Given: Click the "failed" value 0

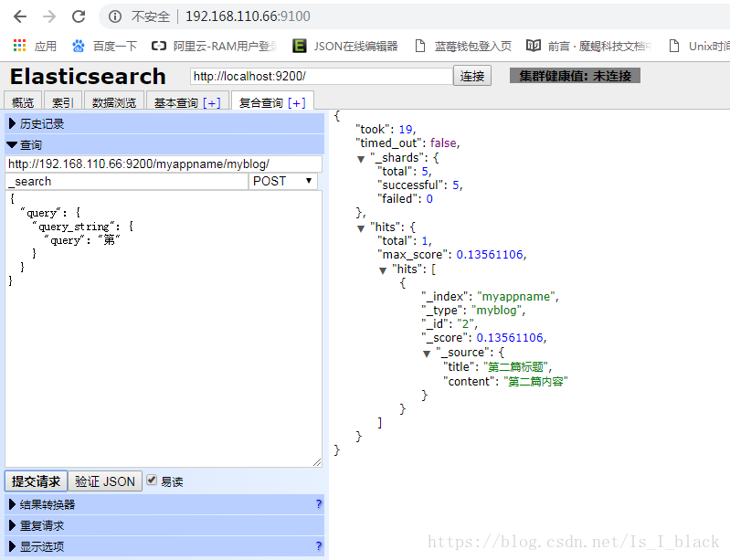Looking at the screenshot, I should [429, 199].
